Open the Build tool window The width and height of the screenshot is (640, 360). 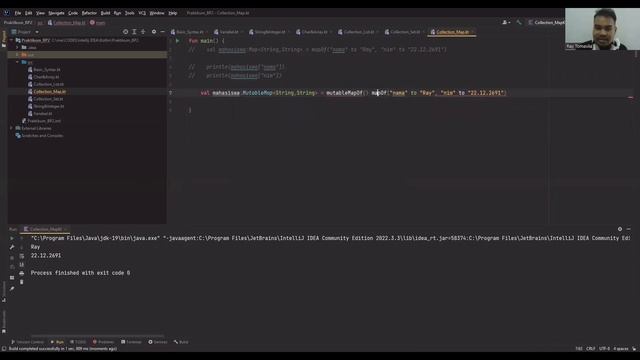(181, 342)
